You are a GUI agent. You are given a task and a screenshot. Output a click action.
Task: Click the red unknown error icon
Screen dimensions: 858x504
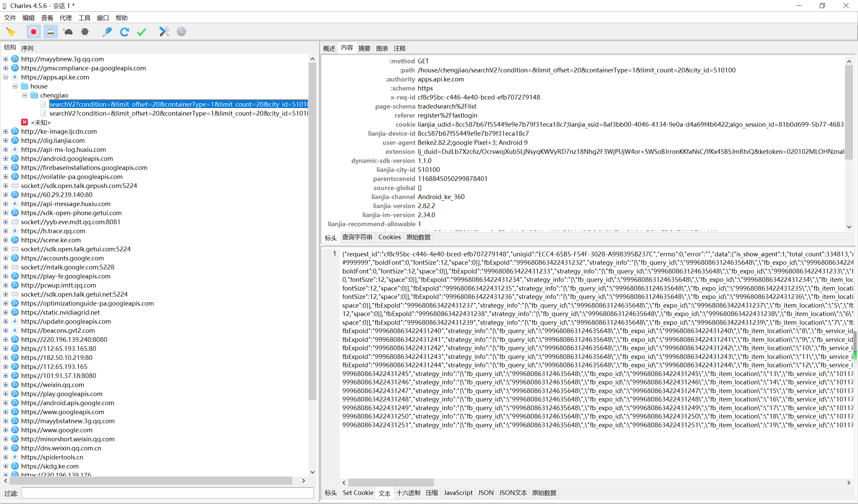click(x=24, y=122)
